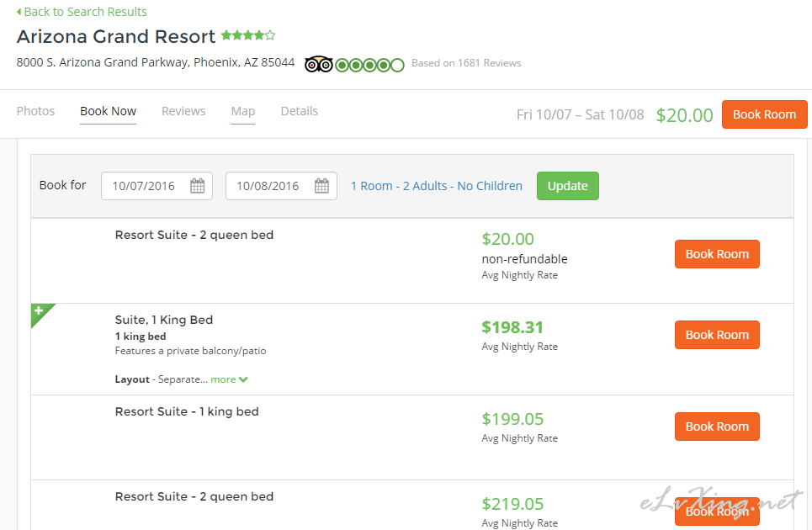Image resolution: width=812 pixels, height=530 pixels.
Task: Click the Arizona Grand Resort heading
Action: (x=116, y=37)
